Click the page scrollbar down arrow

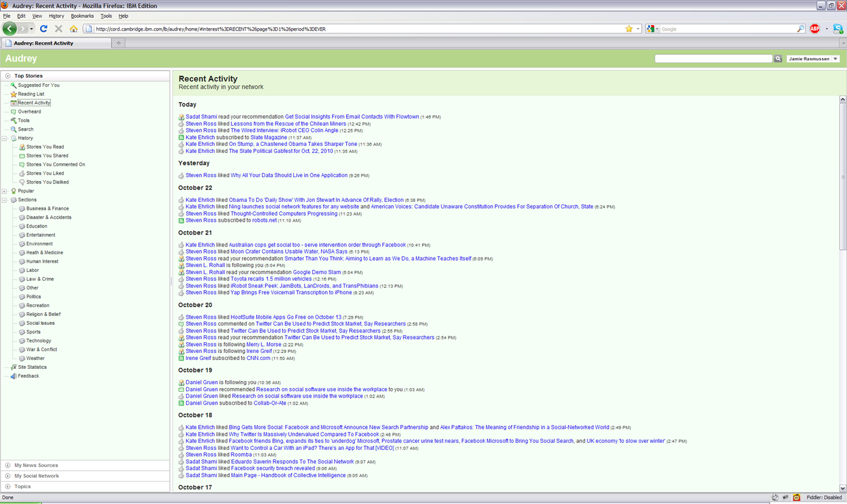coord(843,488)
